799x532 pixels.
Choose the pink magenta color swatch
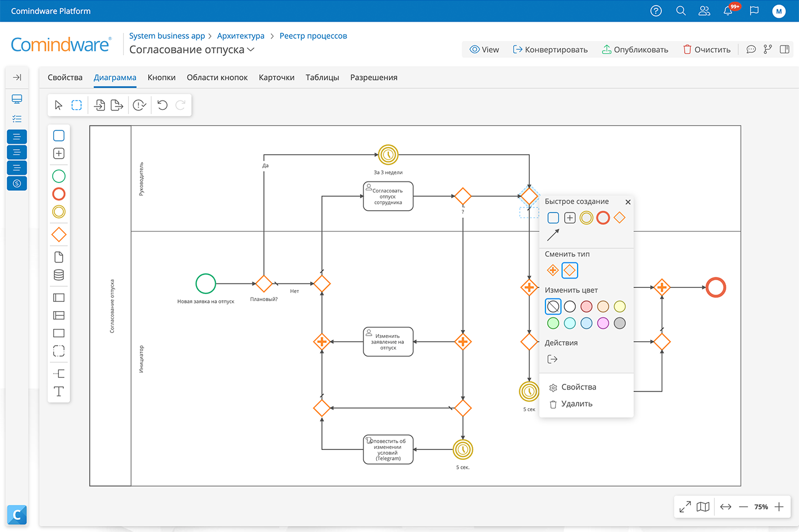pyautogui.click(x=603, y=323)
